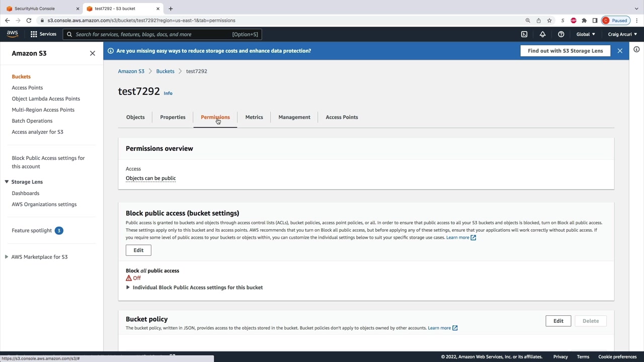Viewport: 644px width, 362px height.
Task: Open the Services grid menu
Action: [43, 34]
